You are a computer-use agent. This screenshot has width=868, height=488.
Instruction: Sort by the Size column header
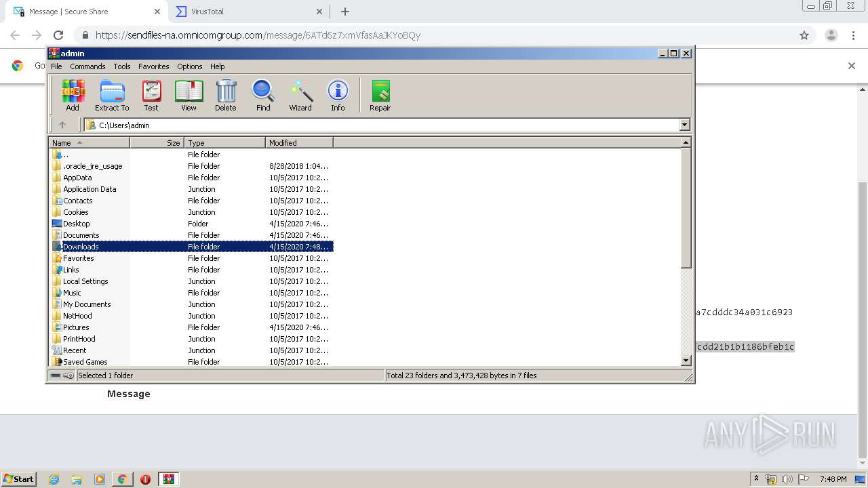(157, 143)
